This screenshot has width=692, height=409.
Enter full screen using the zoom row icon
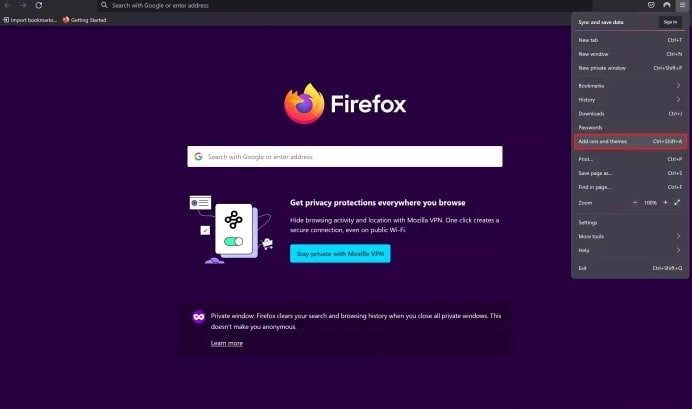pos(677,203)
